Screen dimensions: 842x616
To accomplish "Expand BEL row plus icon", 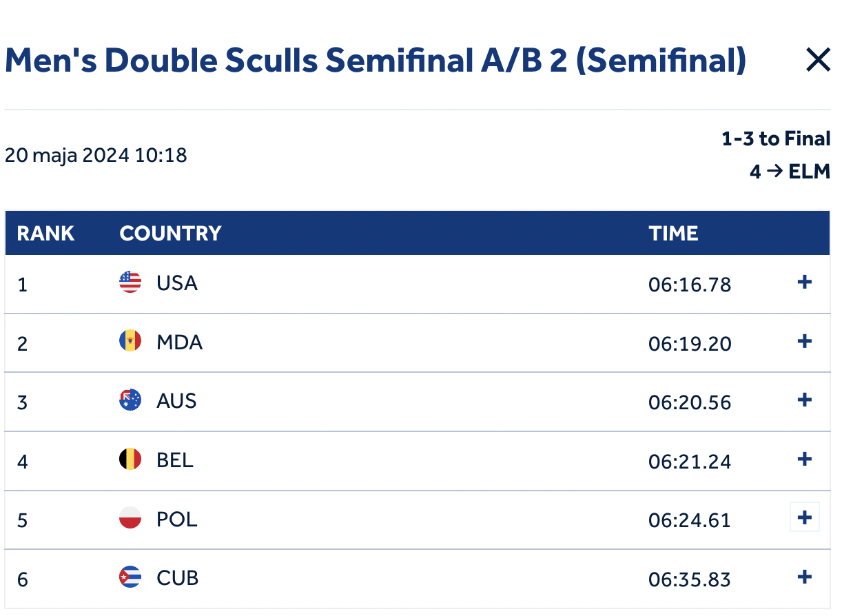I will (x=804, y=460).
